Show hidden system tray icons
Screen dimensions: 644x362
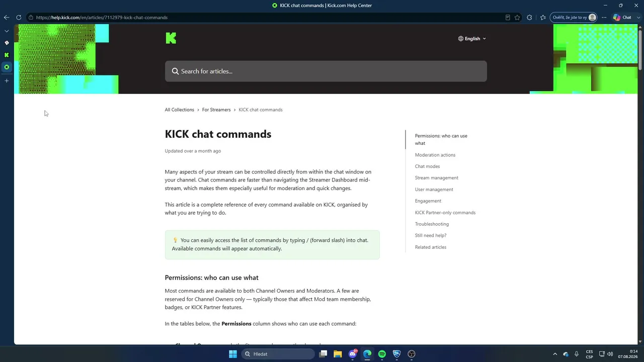coord(555,354)
